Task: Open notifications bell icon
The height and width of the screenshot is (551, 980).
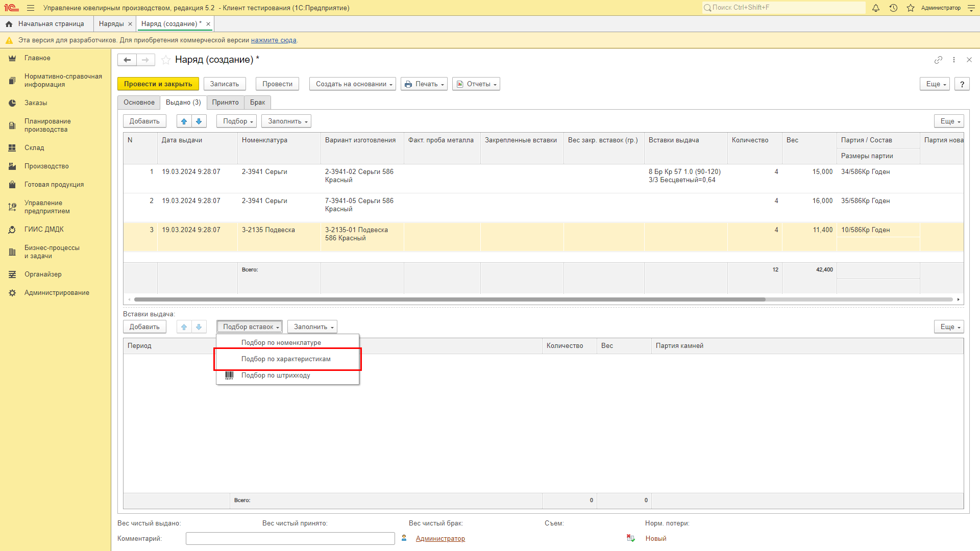Action: click(876, 8)
